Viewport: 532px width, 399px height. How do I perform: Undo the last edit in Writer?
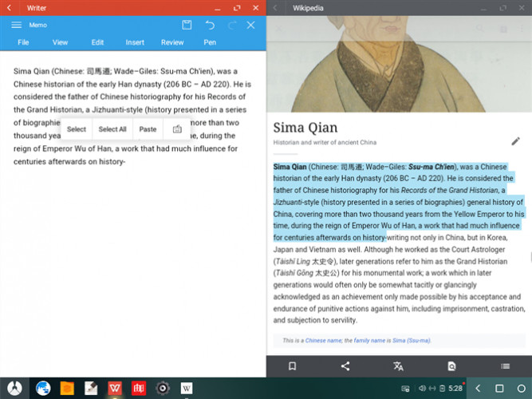(210, 25)
